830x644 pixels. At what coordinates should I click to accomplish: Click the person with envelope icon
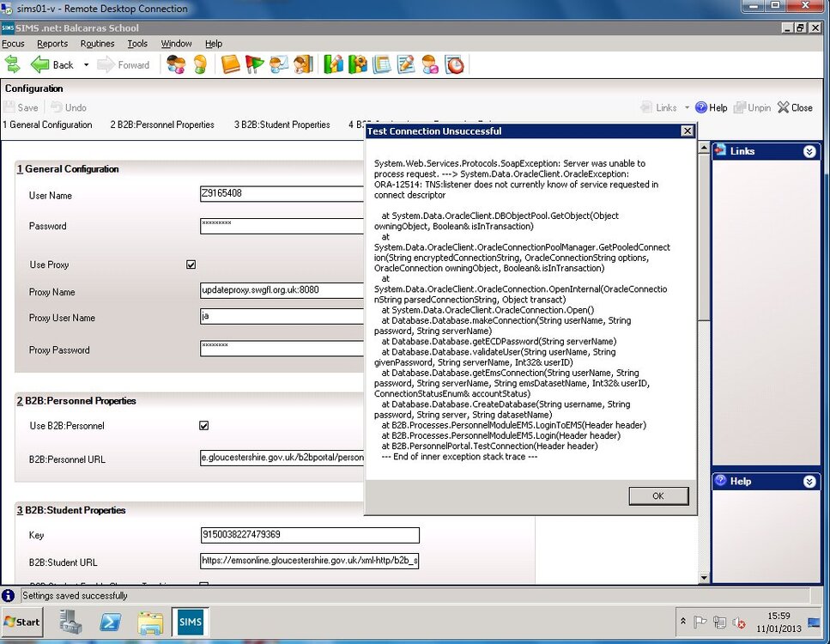[x=279, y=64]
